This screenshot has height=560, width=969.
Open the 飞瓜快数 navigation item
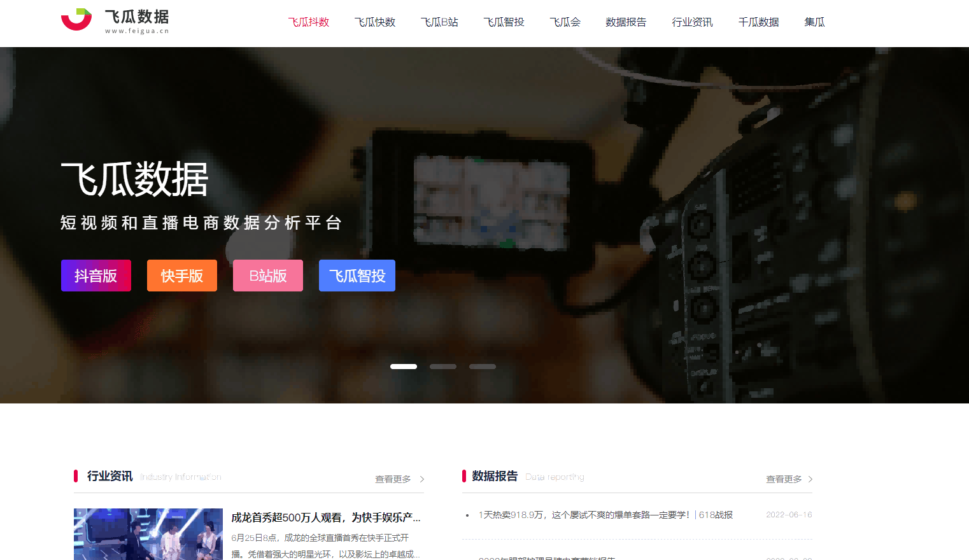click(375, 22)
